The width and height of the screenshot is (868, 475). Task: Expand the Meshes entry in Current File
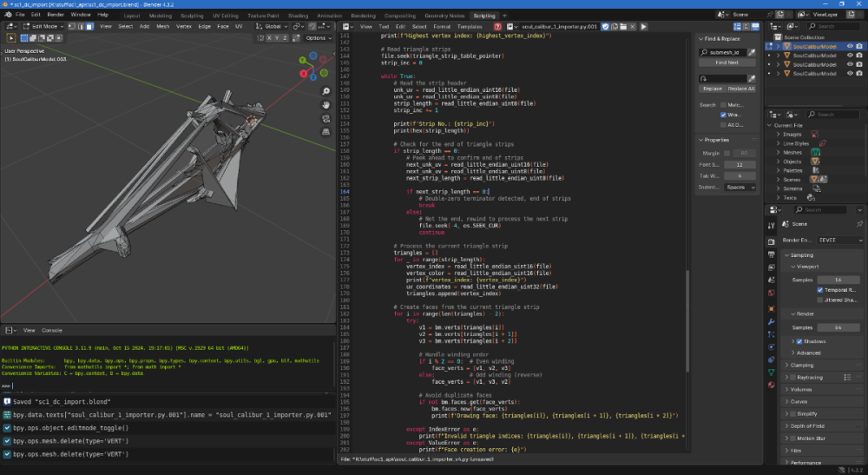[x=777, y=152]
